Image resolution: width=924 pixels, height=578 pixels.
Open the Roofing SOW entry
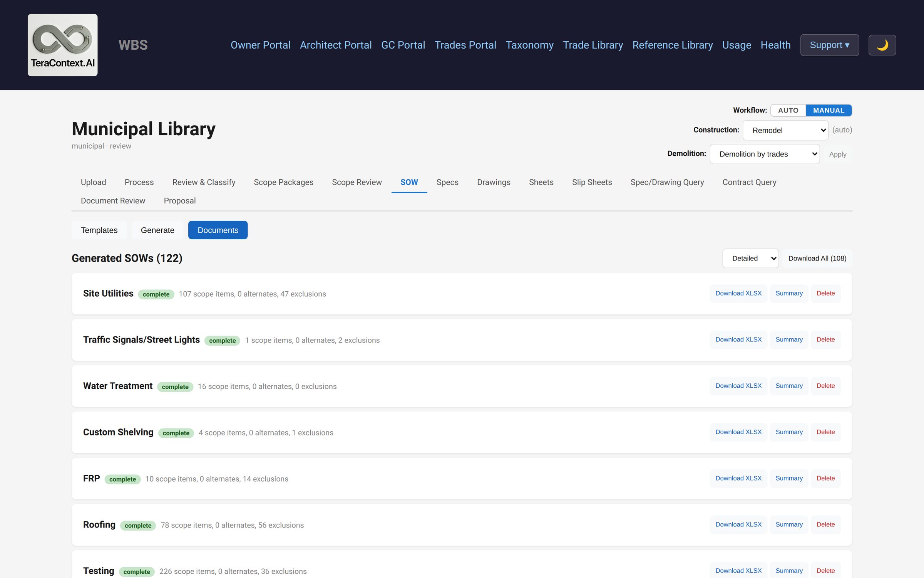[99, 525]
